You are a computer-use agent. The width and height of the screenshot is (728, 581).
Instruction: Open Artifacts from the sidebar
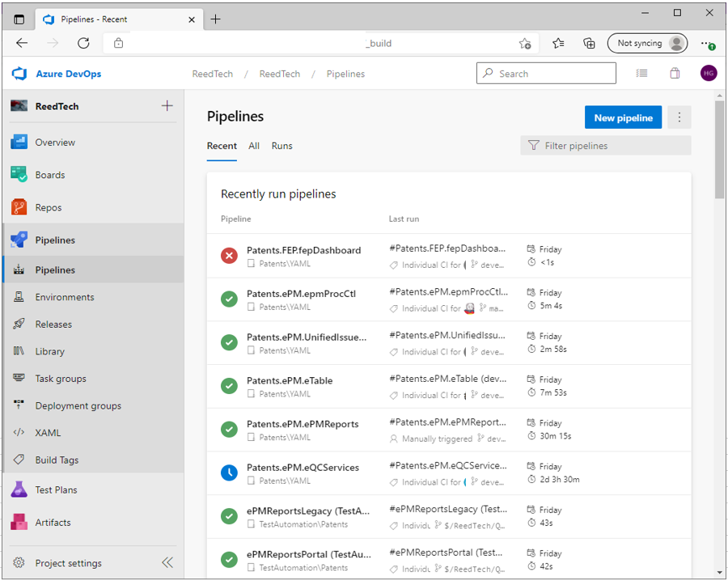point(53,523)
